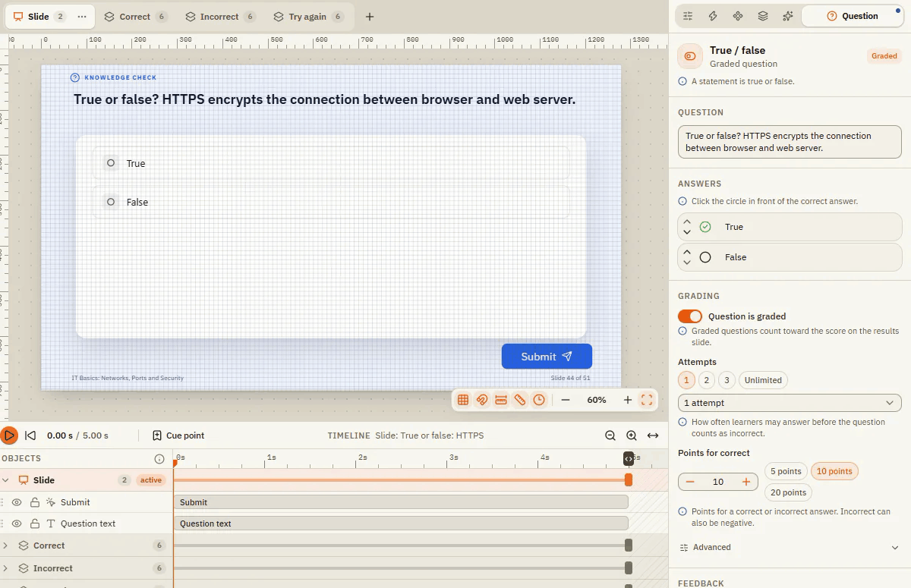Open the Try again layer tab
The height and width of the screenshot is (588, 911).
tap(307, 17)
